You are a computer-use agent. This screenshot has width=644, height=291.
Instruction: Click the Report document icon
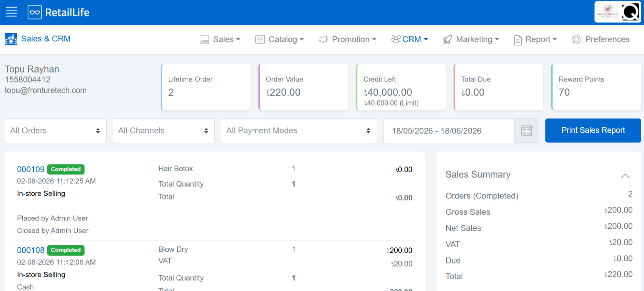point(518,40)
